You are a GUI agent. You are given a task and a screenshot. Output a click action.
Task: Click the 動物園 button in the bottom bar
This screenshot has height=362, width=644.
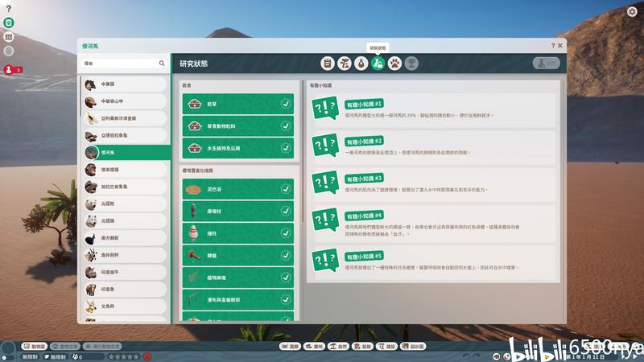point(34,347)
